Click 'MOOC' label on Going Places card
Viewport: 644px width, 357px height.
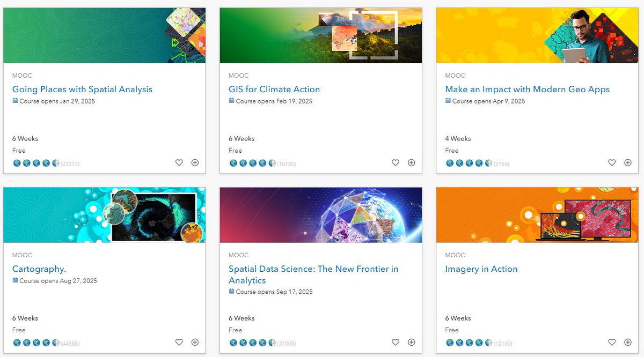22,76
